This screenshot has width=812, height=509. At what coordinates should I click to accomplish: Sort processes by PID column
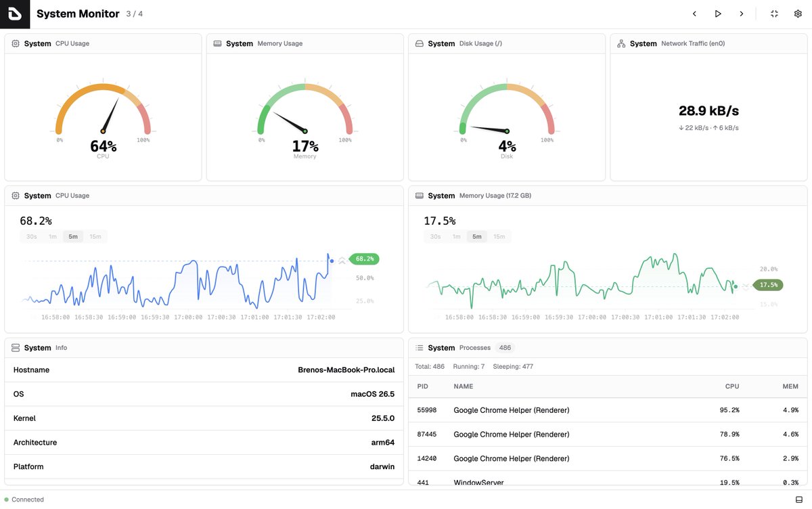423,386
